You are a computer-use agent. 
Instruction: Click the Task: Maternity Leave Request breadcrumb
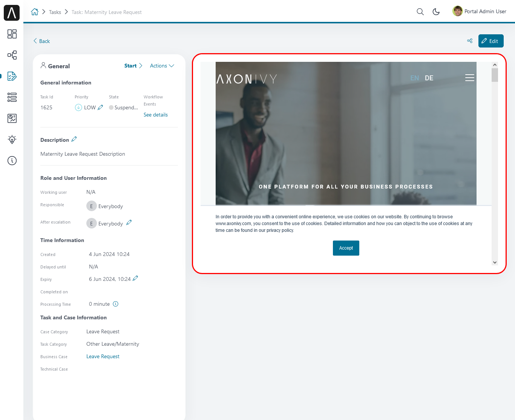107,12
